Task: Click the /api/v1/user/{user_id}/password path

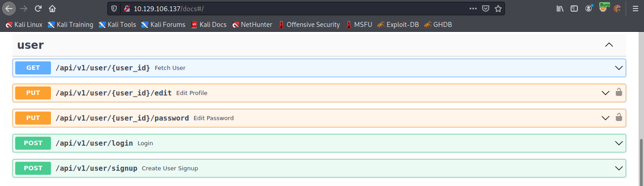Action: [x=122, y=118]
